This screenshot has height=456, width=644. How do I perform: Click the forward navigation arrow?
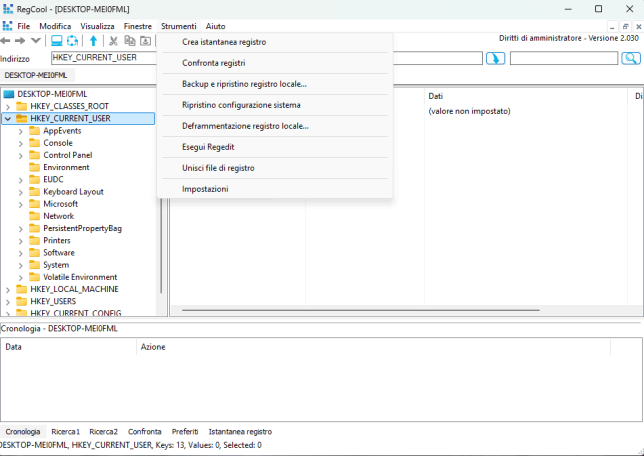tap(20, 41)
